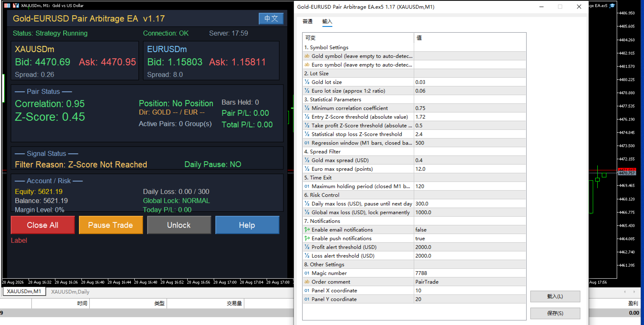Click the 'Correlation: 0.95' readout
Screen dimensions: 644x325
coord(50,104)
